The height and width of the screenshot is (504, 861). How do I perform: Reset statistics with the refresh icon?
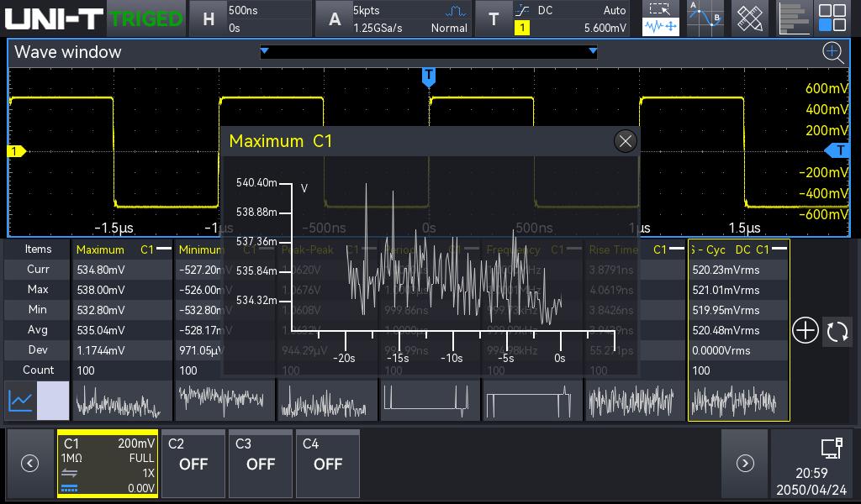pyautogui.click(x=837, y=331)
